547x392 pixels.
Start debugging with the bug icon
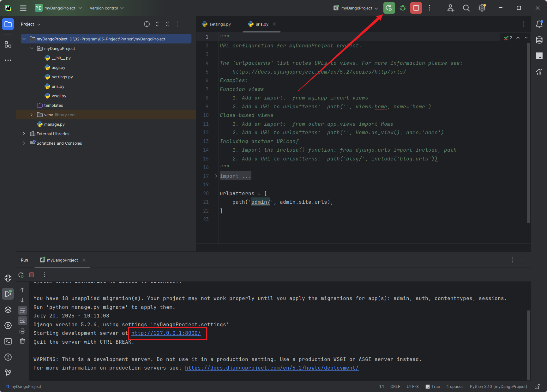(402, 8)
